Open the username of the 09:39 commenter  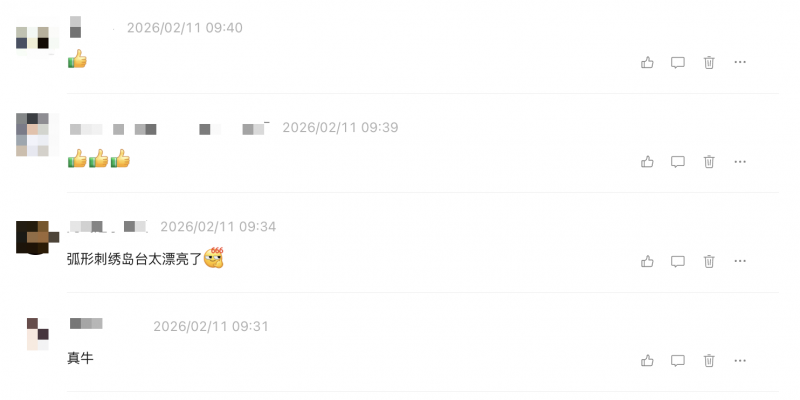[169, 129]
